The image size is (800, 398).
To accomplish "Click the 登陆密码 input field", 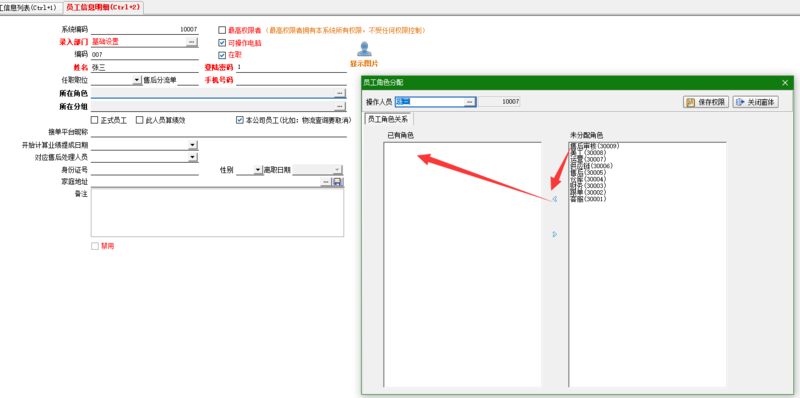I will pos(291,67).
